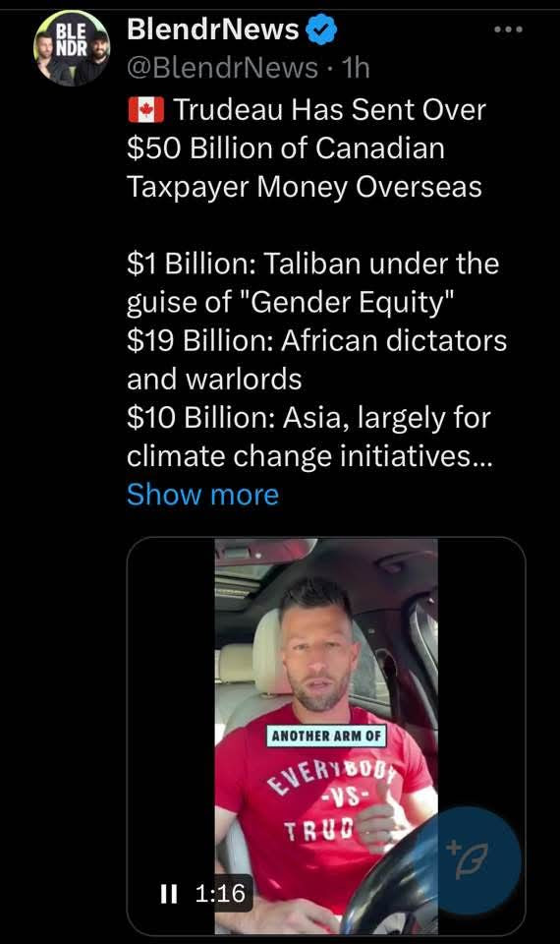Select the $1 Billion Taliban text line

[312, 283]
